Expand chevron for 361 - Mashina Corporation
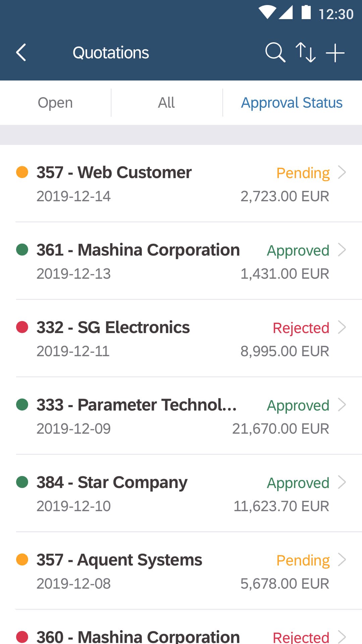 pyautogui.click(x=342, y=250)
